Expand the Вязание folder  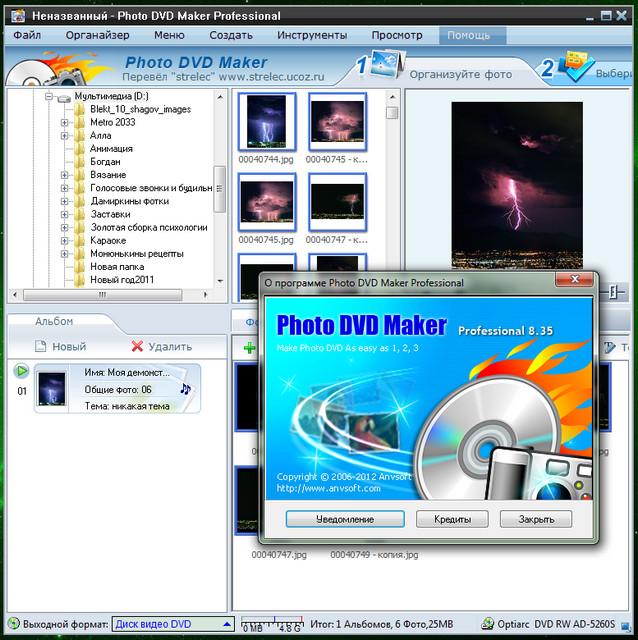point(64,175)
